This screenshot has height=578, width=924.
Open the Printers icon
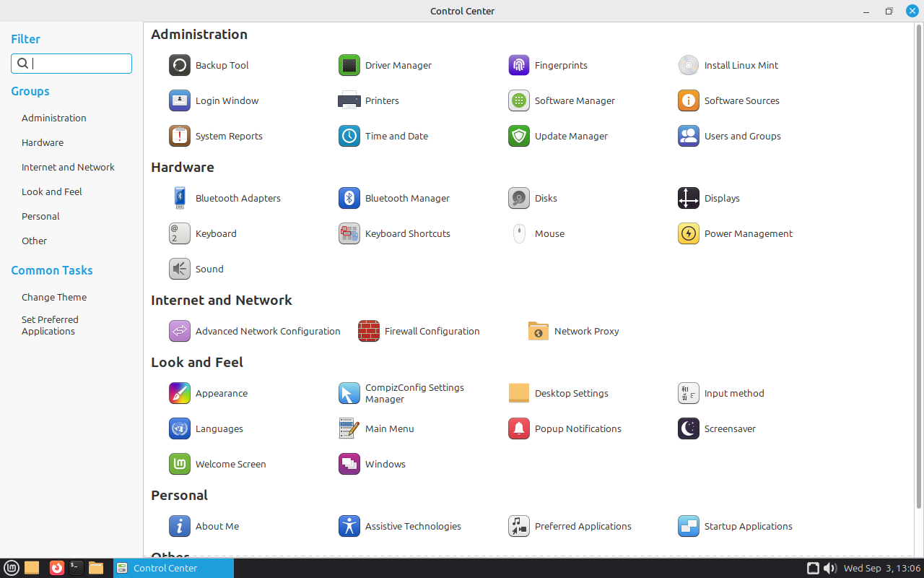349,100
